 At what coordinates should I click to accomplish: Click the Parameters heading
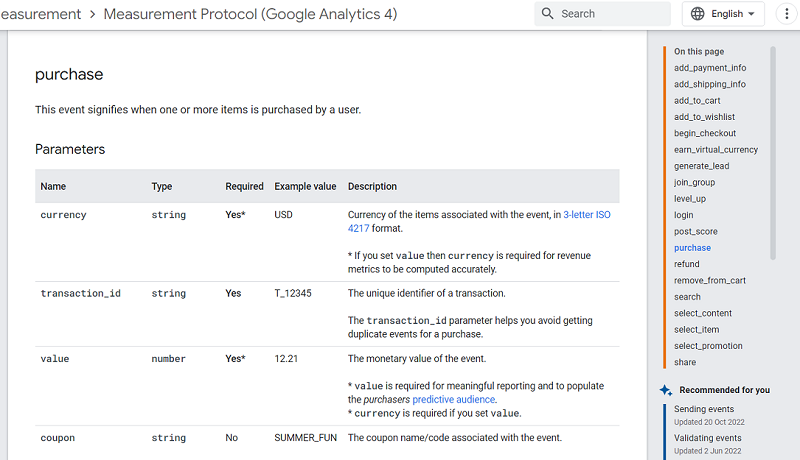point(70,149)
